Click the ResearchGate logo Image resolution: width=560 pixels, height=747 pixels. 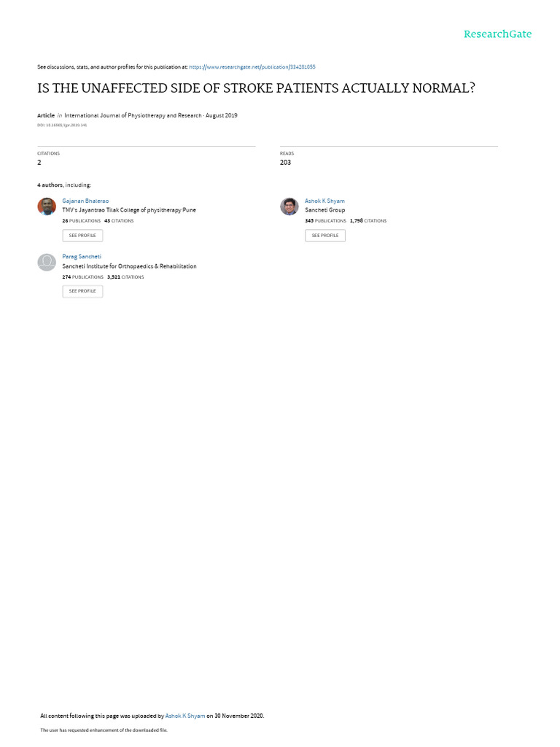pyautogui.click(x=497, y=34)
